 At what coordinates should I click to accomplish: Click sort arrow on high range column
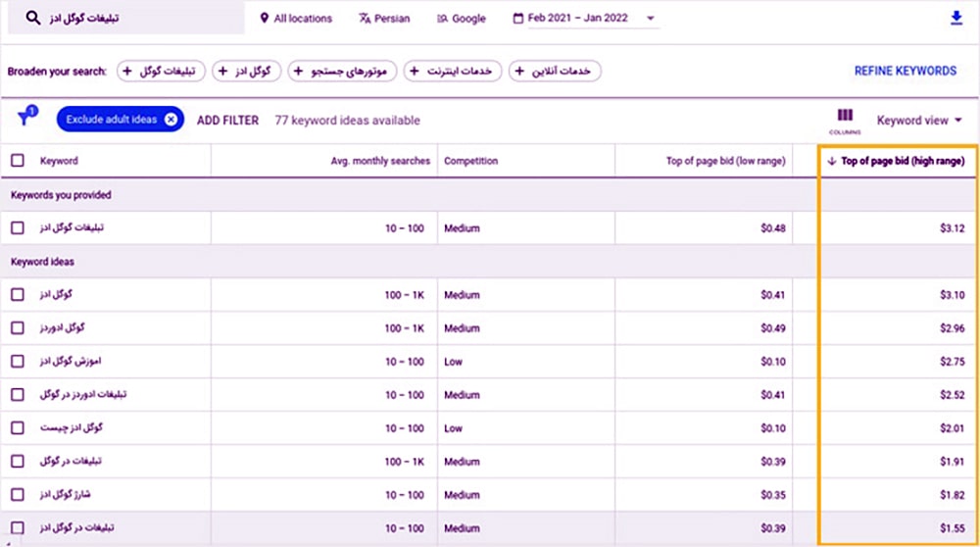(832, 161)
